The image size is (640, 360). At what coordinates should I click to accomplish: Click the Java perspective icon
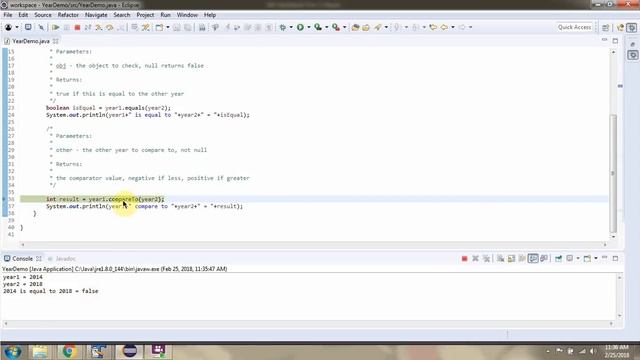tap(621, 27)
